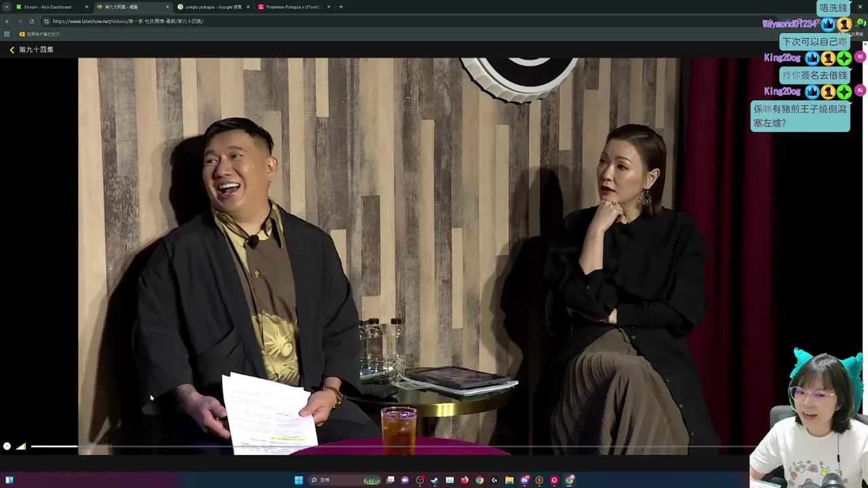Click the chat message 下次可以自己嚟
Image resolution: width=868 pixels, height=488 pixels.
[814, 41]
